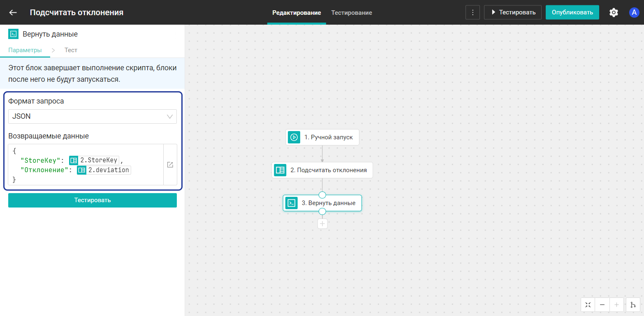This screenshot has width=644, height=316.
Task: Select the '1. Ручной запуск' node
Action: (x=322, y=137)
